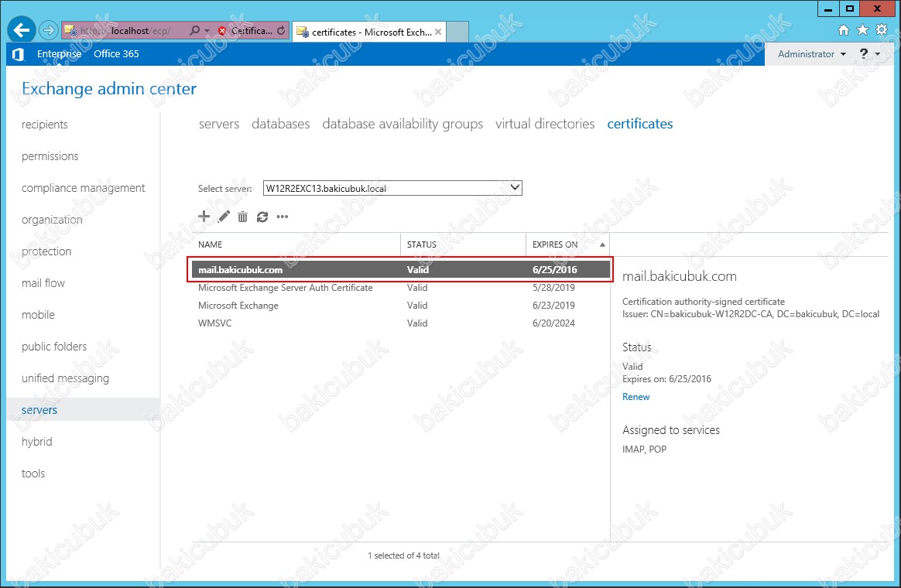
Task: Open hybrid in left navigation
Action: point(37,442)
